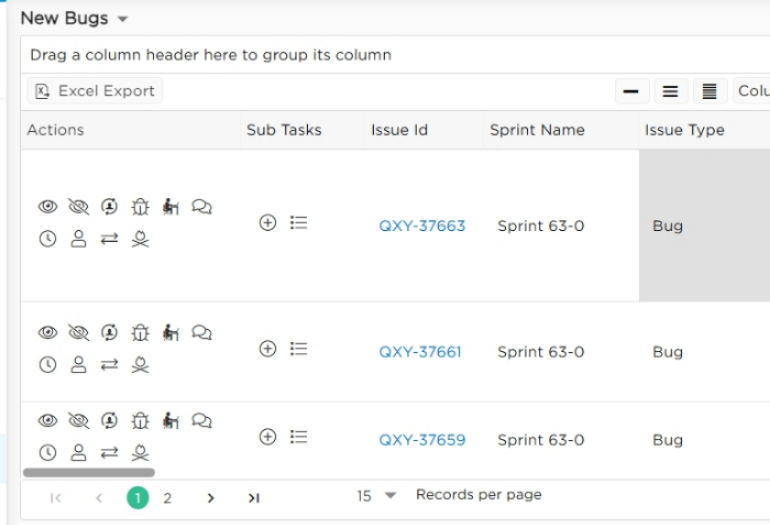This screenshot has height=525, width=770.
Task: Toggle crossed-out eye icon for QXY-37661
Action: click(x=79, y=333)
